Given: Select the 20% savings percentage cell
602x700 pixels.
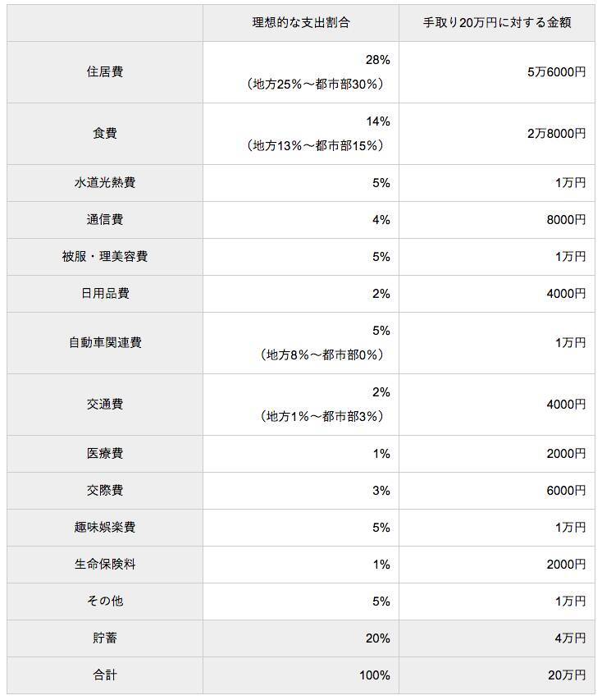Looking at the screenshot, I should [377, 638].
